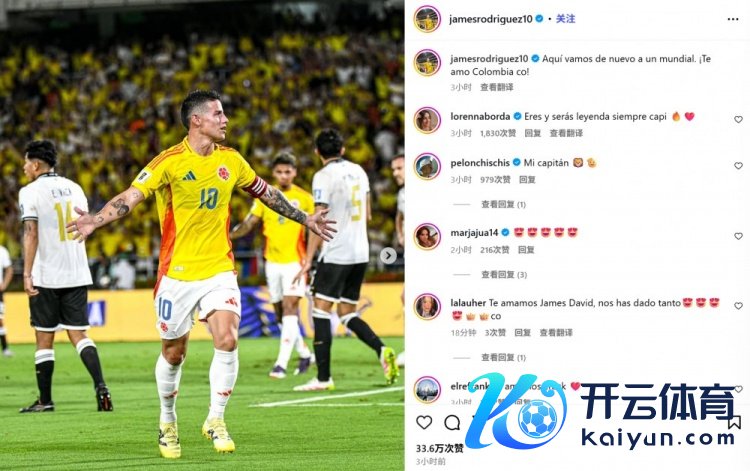Like the post with heart icon

[424, 422]
